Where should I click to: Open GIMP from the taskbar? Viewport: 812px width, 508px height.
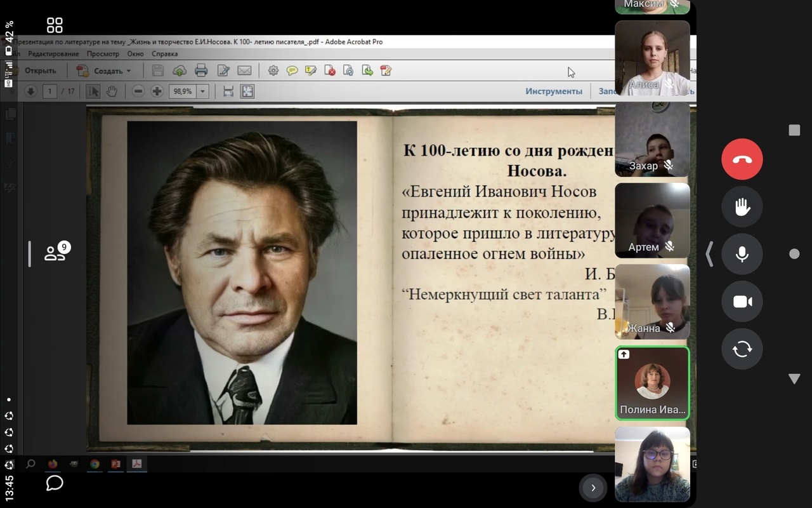(x=74, y=464)
